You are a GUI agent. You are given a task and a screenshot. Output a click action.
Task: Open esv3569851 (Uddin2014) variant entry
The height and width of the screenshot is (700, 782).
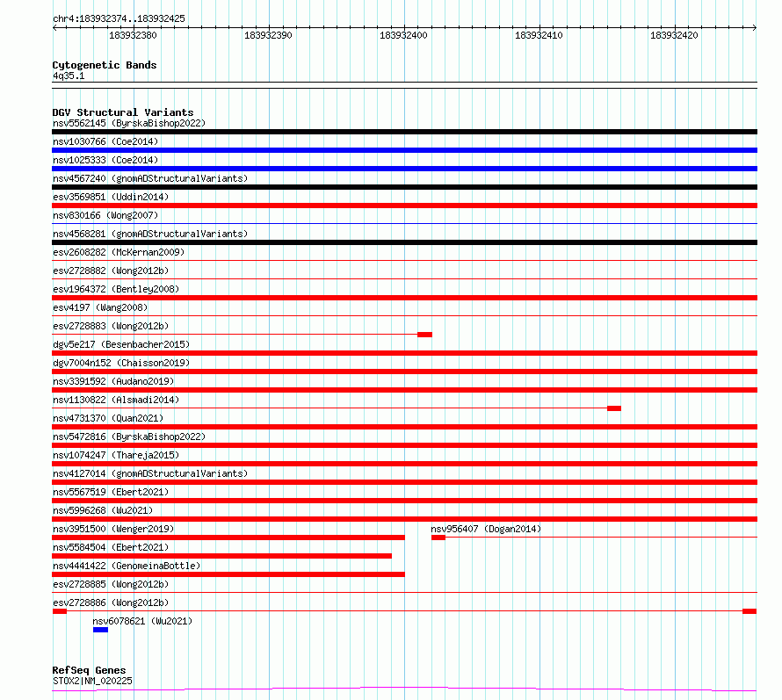tap(111, 197)
